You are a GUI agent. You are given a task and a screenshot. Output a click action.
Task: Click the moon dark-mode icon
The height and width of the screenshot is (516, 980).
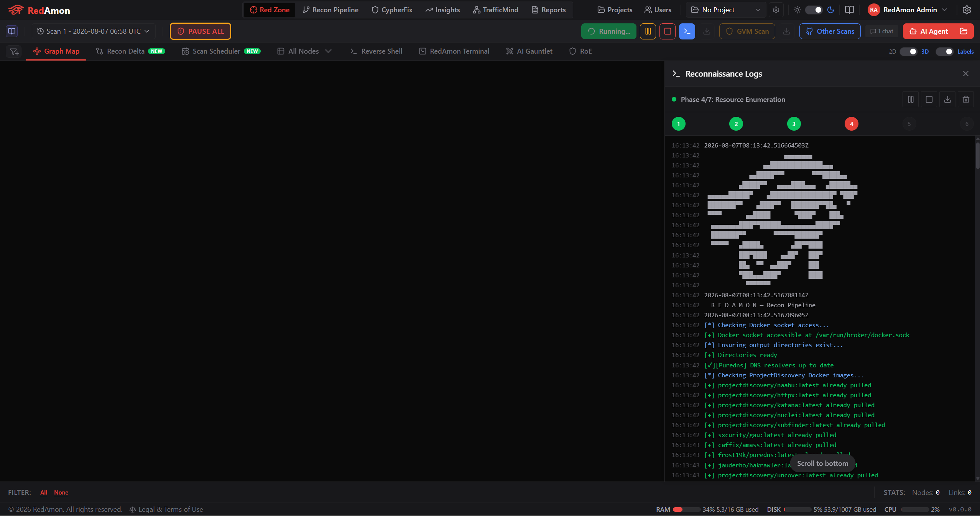tap(830, 10)
